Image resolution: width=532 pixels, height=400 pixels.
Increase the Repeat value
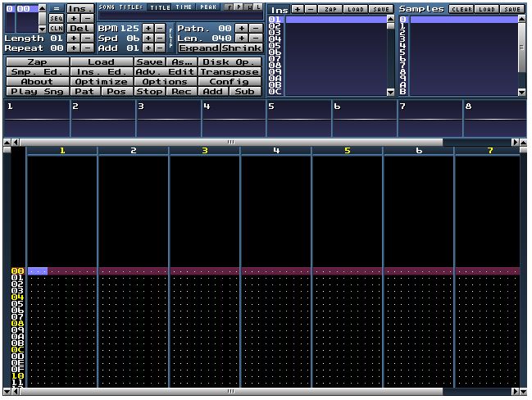point(73,48)
